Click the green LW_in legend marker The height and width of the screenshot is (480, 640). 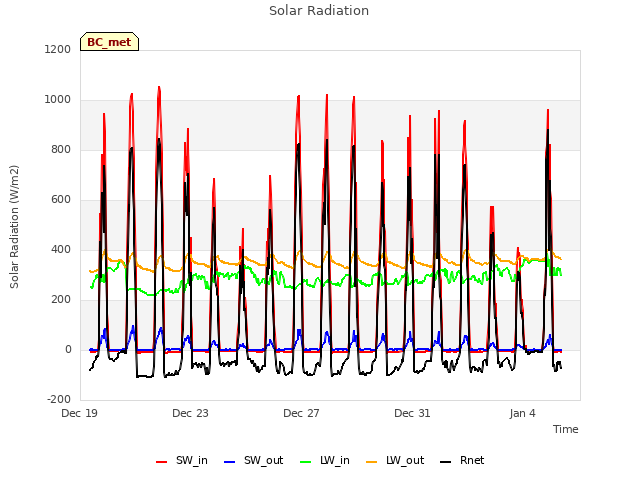coord(306,462)
